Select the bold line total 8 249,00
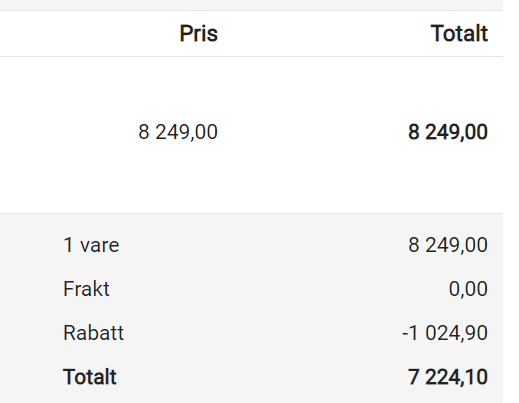The width and height of the screenshot is (519, 403). click(x=448, y=132)
